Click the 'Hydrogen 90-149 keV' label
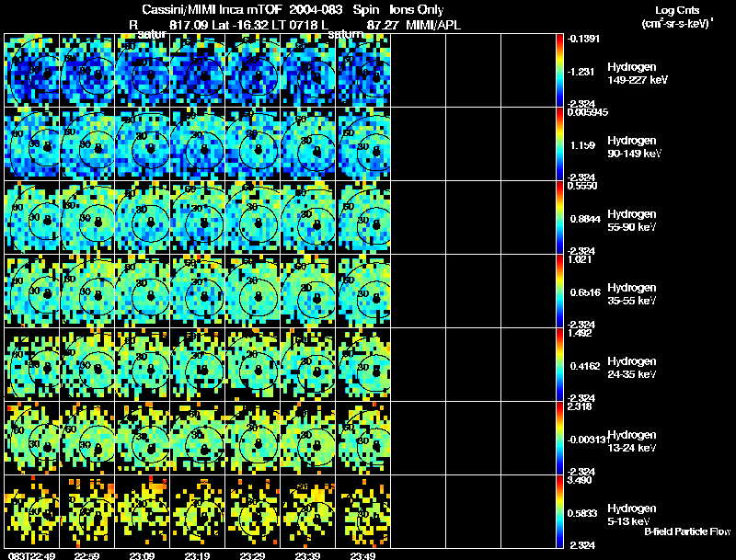 pos(635,147)
